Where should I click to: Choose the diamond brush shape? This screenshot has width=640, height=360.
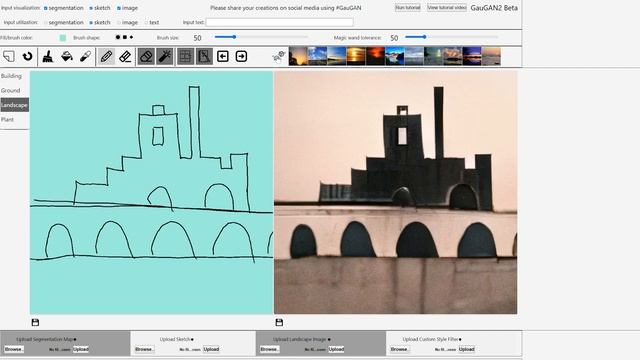tap(131, 37)
